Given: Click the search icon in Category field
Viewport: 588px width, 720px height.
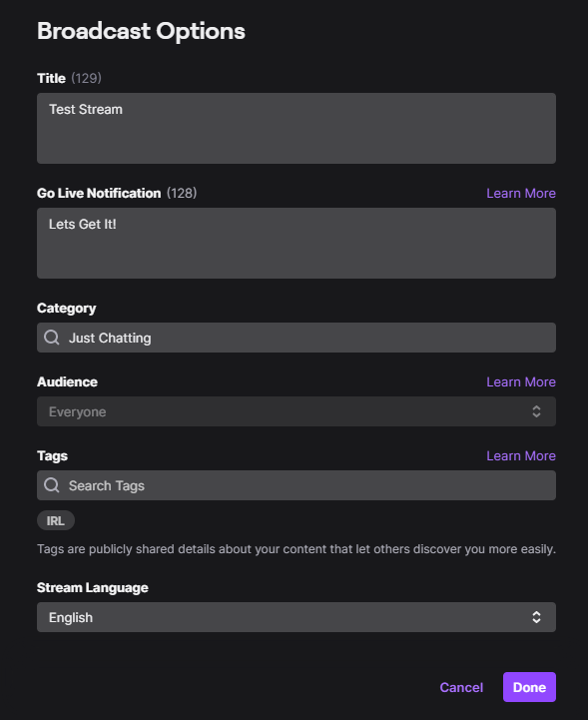Looking at the screenshot, I should (51, 338).
